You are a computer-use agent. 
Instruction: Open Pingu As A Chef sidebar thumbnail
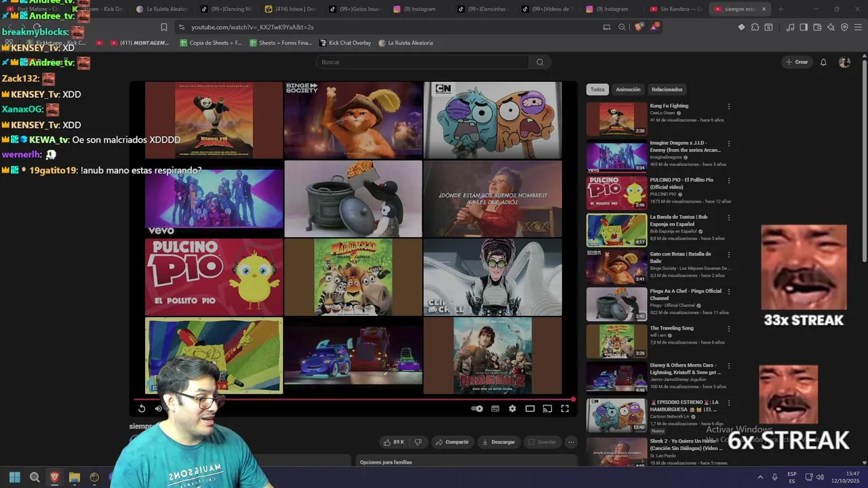click(616, 304)
